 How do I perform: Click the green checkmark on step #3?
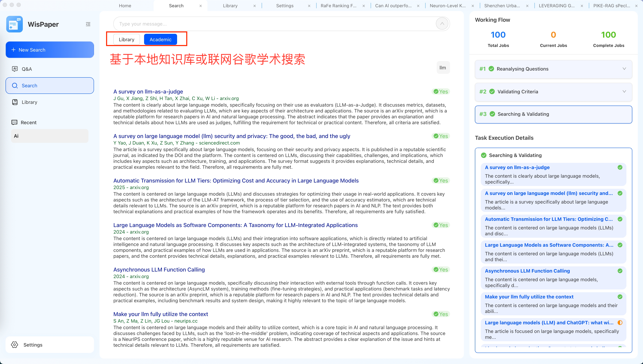coord(492,114)
